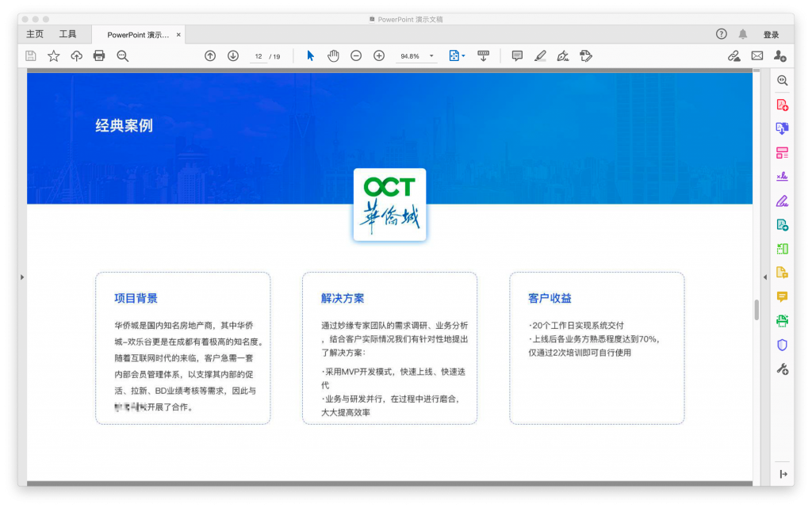The height and width of the screenshot is (508, 812).
Task: Click the page number field showing 12
Action: click(x=259, y=56)
